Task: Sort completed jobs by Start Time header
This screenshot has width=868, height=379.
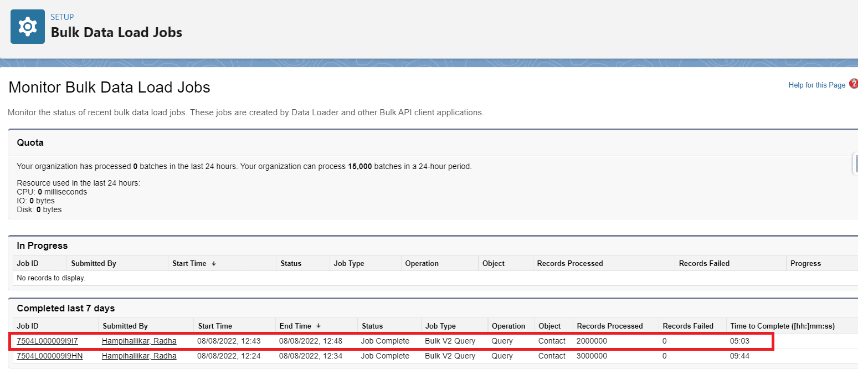Action: coord(214,326)
